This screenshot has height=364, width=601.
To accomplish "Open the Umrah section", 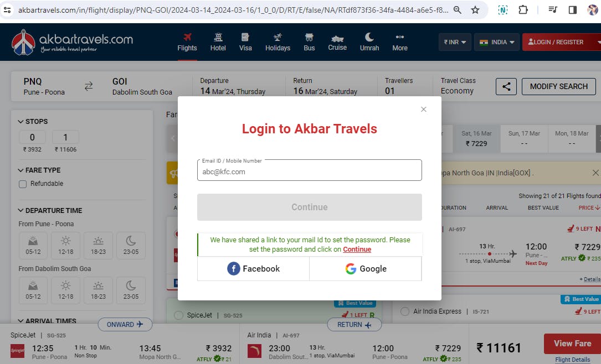I will click(369, 42).
